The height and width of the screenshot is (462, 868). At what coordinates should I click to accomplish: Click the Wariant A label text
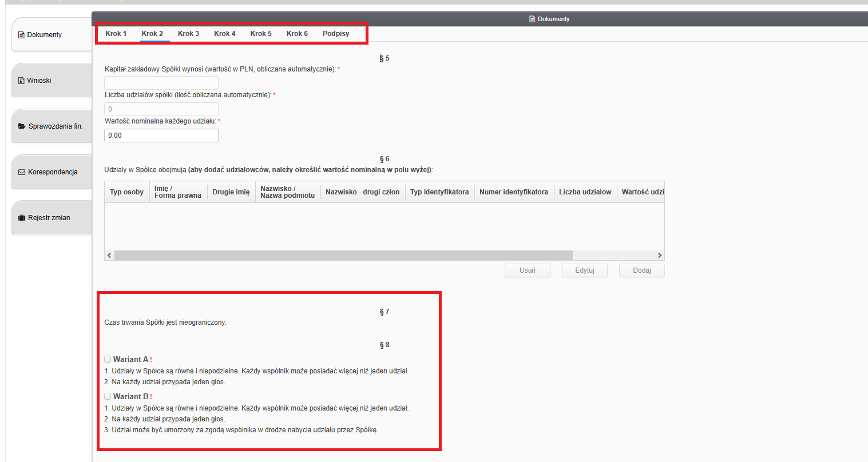click(x=131, y=359)
